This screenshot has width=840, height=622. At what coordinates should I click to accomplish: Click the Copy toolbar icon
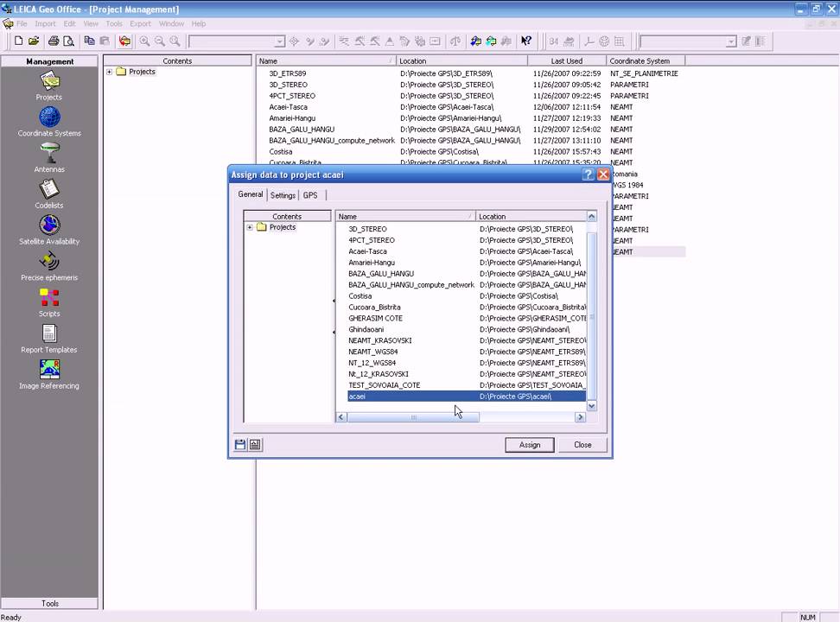(x=90, y=41)
